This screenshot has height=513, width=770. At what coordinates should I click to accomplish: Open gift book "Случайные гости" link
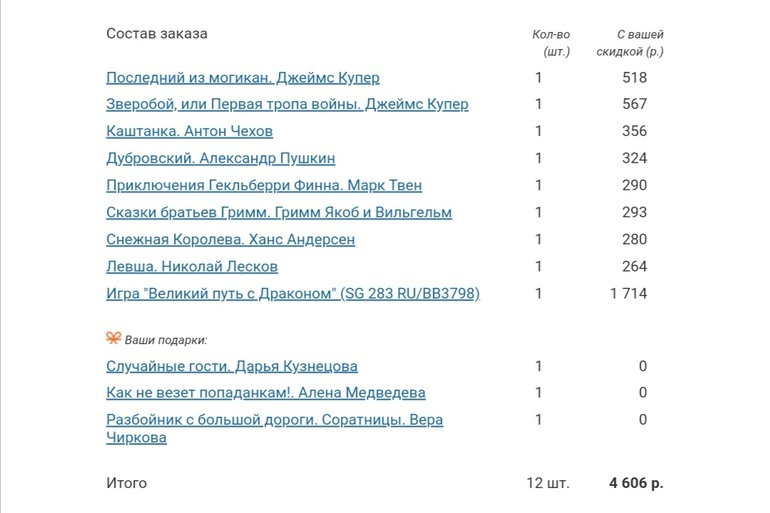pos(231,366)
